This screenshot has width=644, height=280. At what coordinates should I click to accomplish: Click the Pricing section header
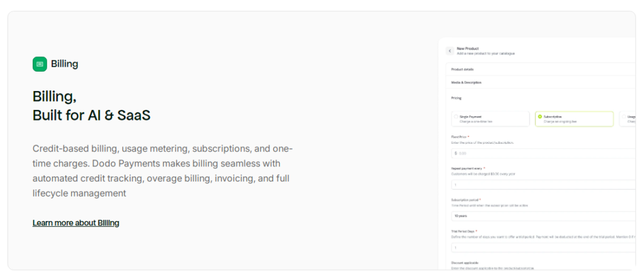click(456, 98)
